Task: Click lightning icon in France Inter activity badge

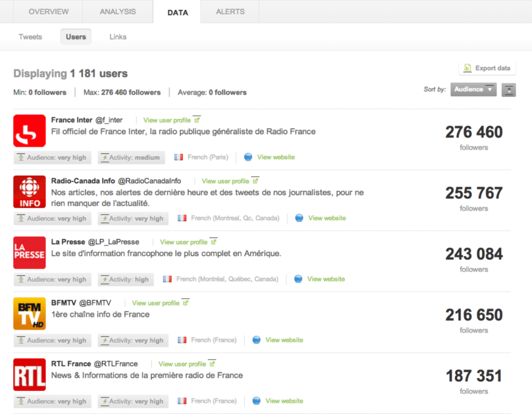Action: [x=105, y=157]
